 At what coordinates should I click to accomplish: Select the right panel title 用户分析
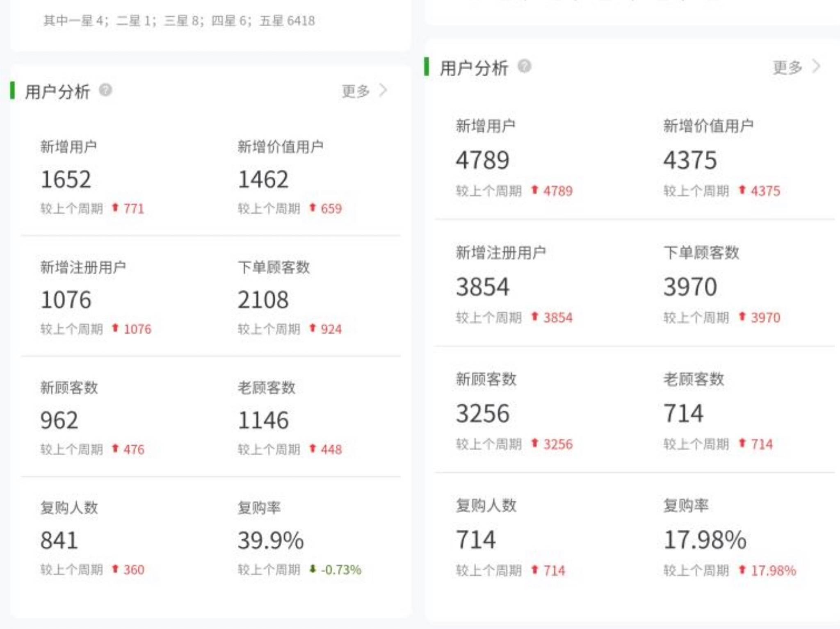click(474, 68)
